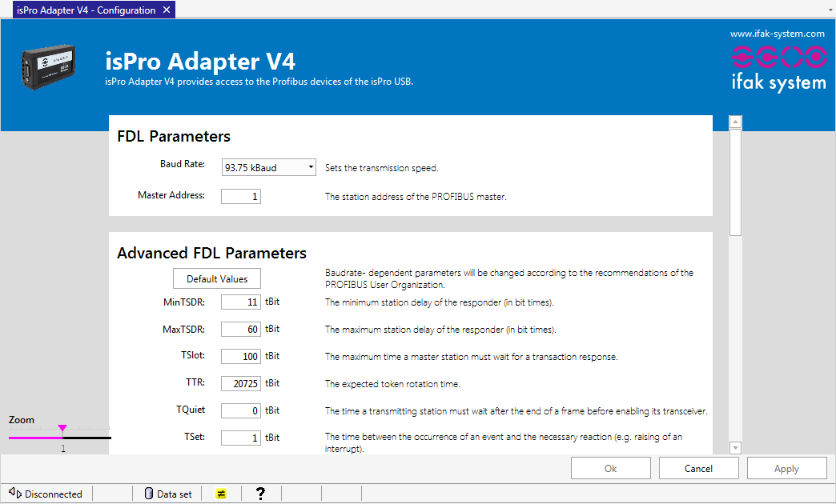Click the scrollbar down arrow
The height and width of the screenshot is (504, 836).
click(x=735, y=448)
